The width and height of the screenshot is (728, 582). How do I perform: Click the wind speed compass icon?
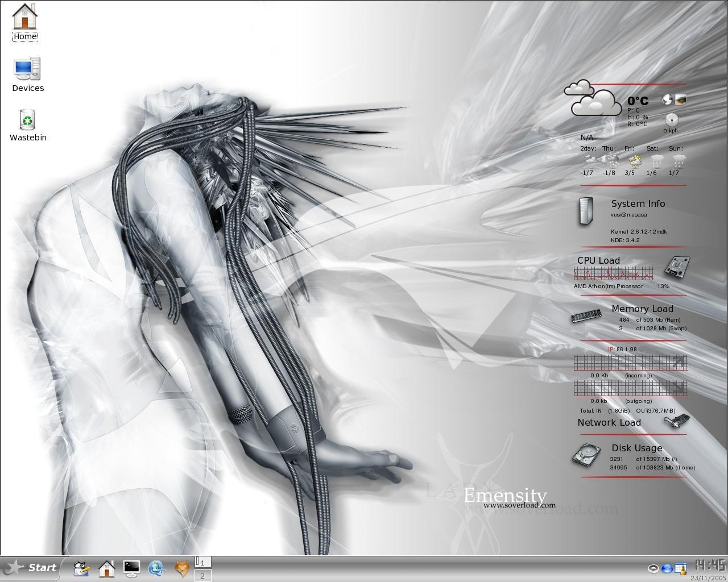coord(672,120)
